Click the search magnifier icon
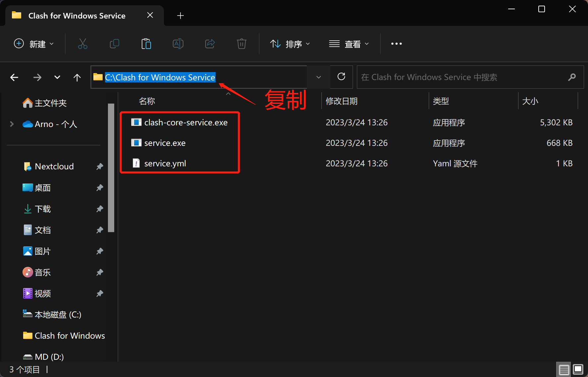 click(572, 77)
